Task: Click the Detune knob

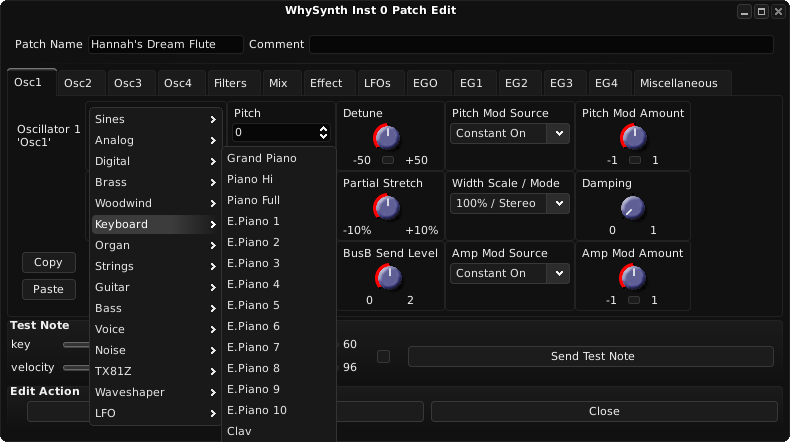Action: coord(386,137)
